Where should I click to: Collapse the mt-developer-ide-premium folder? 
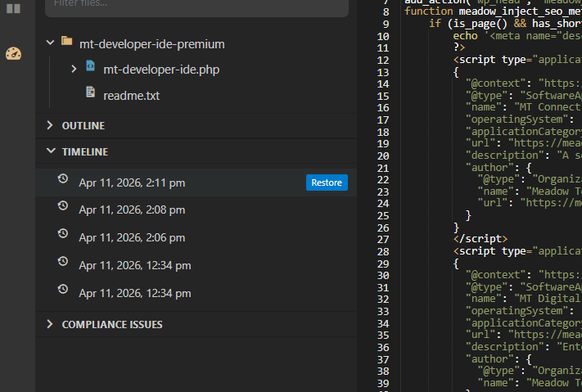(50, 43)
